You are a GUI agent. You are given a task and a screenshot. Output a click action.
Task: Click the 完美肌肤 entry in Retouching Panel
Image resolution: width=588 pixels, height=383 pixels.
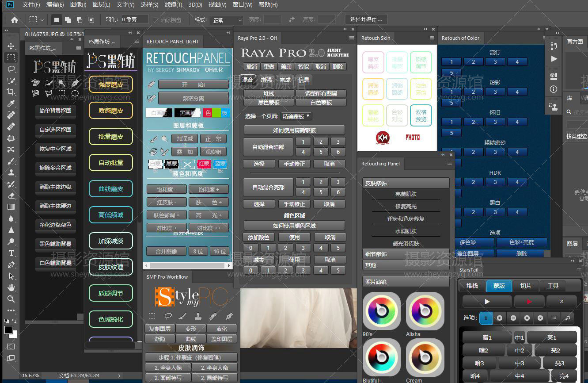pos(406,194)
